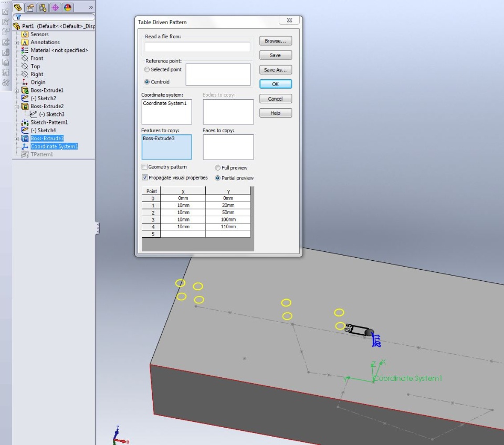Cancel the Table Driven Pattern dialog
504x445 pixels.
[x=276, y=99]
